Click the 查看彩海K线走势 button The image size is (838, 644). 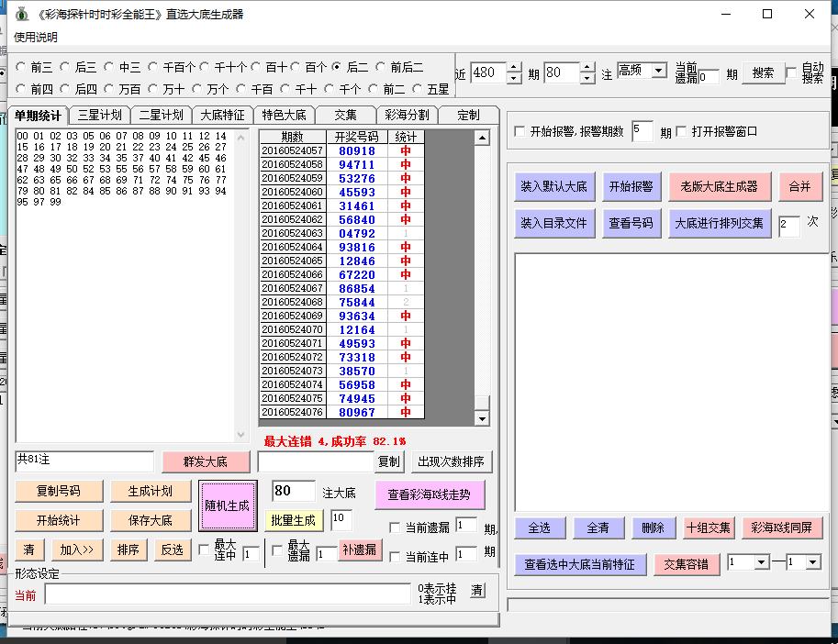pos(430,494)
